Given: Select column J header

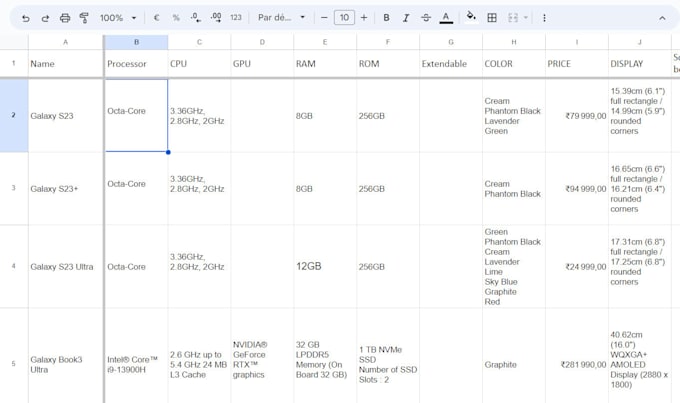Looking at the screenshot, I should click(x=640, y=42).
